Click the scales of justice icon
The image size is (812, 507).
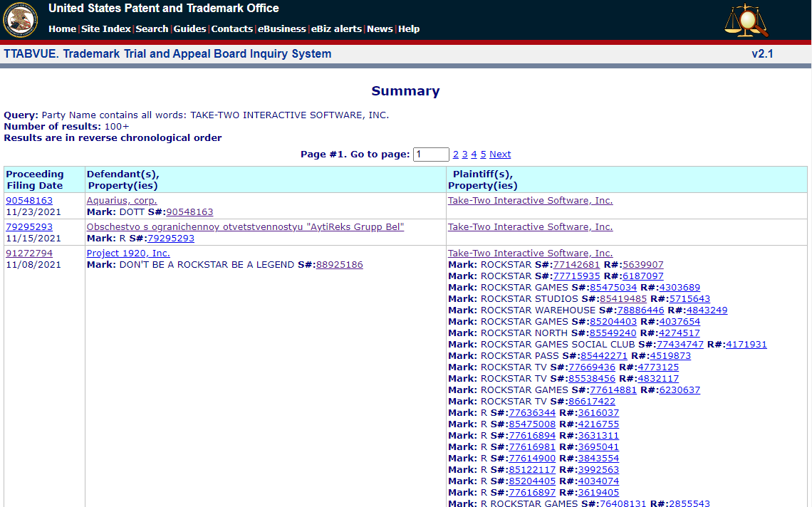(746, 21)
